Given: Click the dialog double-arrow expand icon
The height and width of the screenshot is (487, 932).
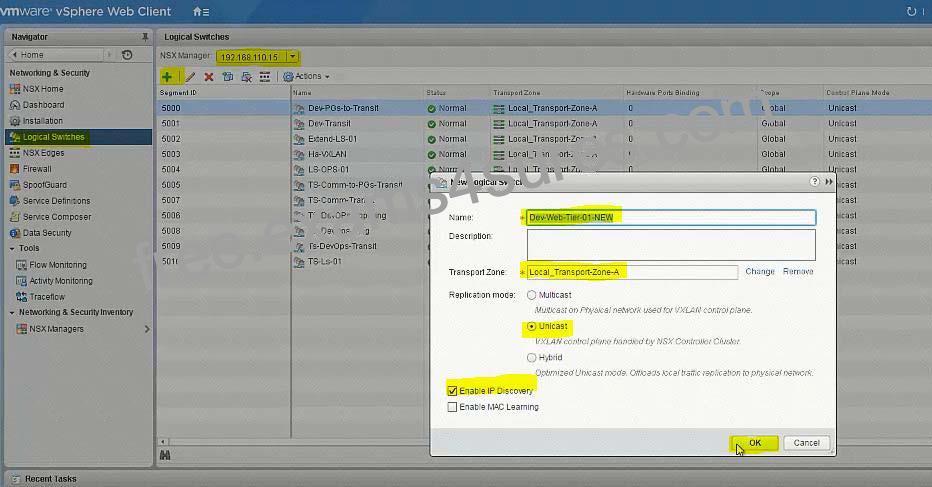Looking at the screenshot, I should [x=829, y=181].
